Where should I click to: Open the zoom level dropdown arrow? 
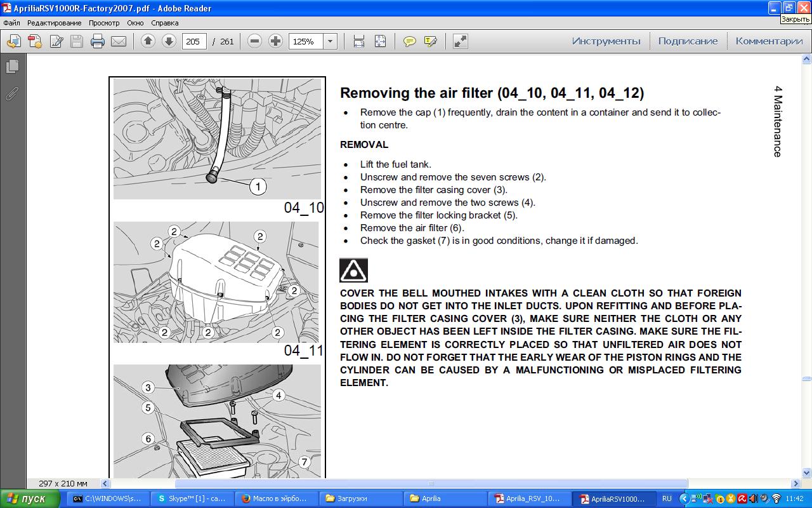click(x=330, y=41)
